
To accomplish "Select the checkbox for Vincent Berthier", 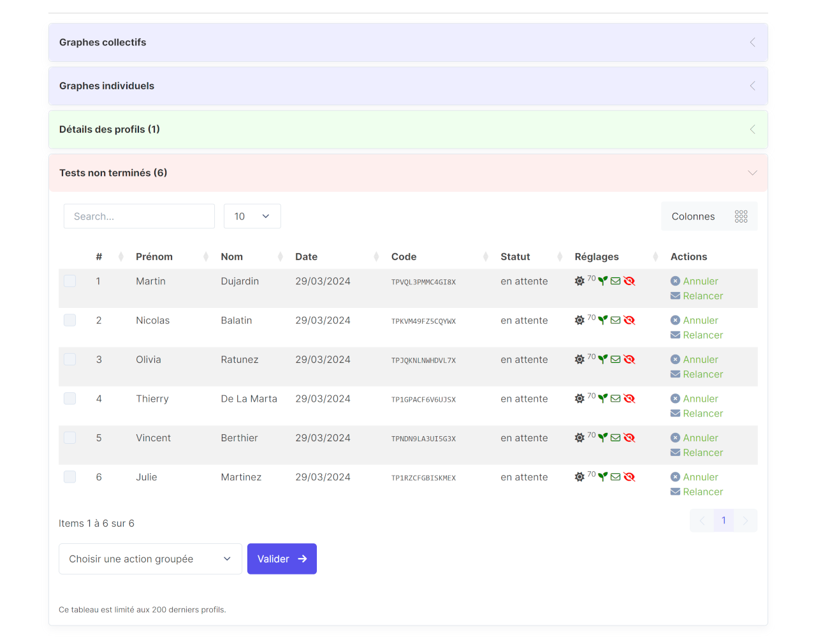I will coord(70,438).
